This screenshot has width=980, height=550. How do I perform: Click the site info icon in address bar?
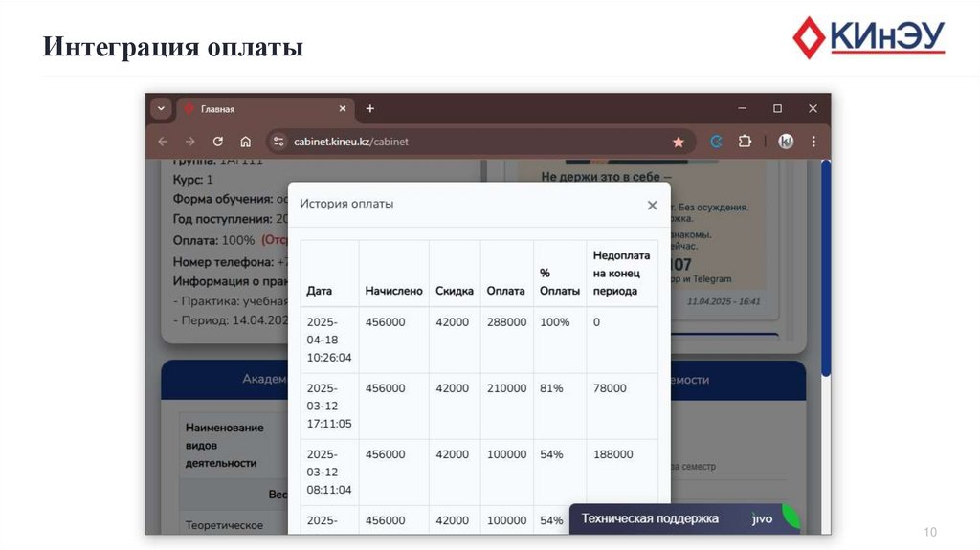coord(278,142)
